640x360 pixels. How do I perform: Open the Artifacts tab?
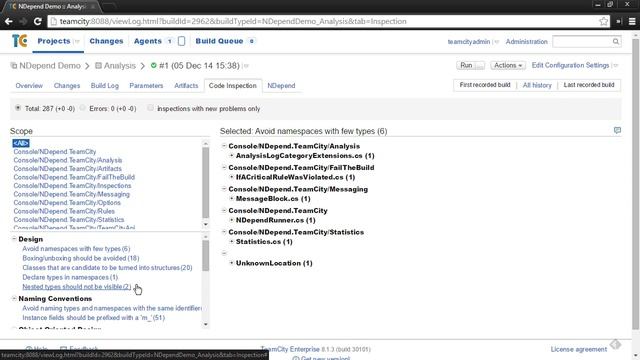[186, 86]
